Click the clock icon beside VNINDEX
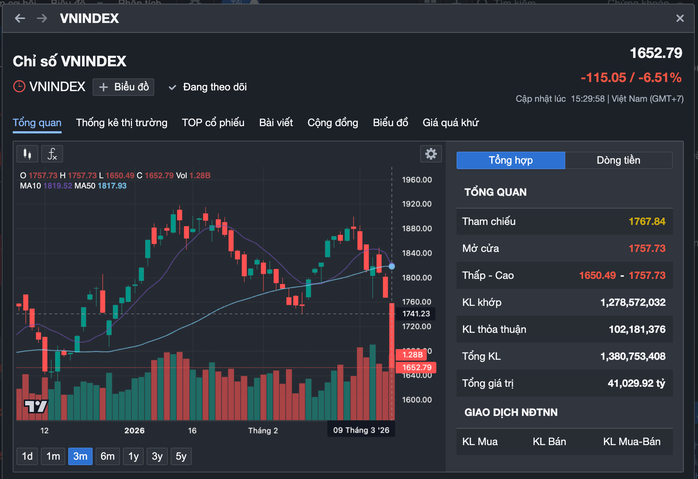Screen dimensions: 698x479 [19, 87]
